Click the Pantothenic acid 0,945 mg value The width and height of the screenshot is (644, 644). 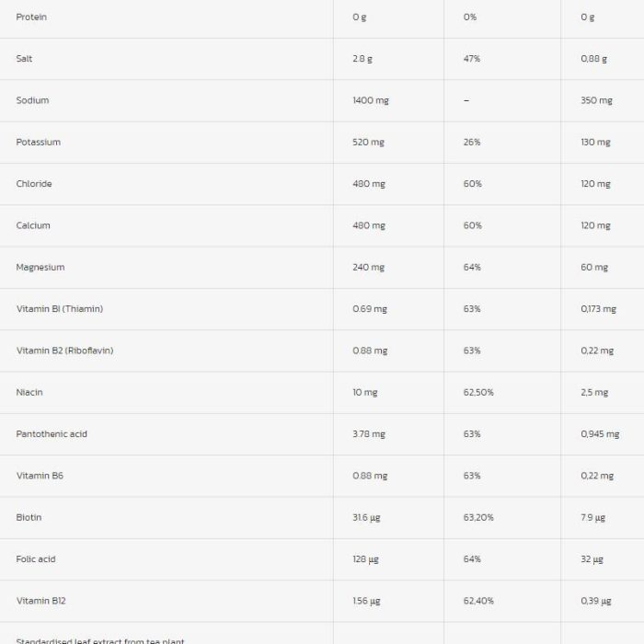(600, 434)
